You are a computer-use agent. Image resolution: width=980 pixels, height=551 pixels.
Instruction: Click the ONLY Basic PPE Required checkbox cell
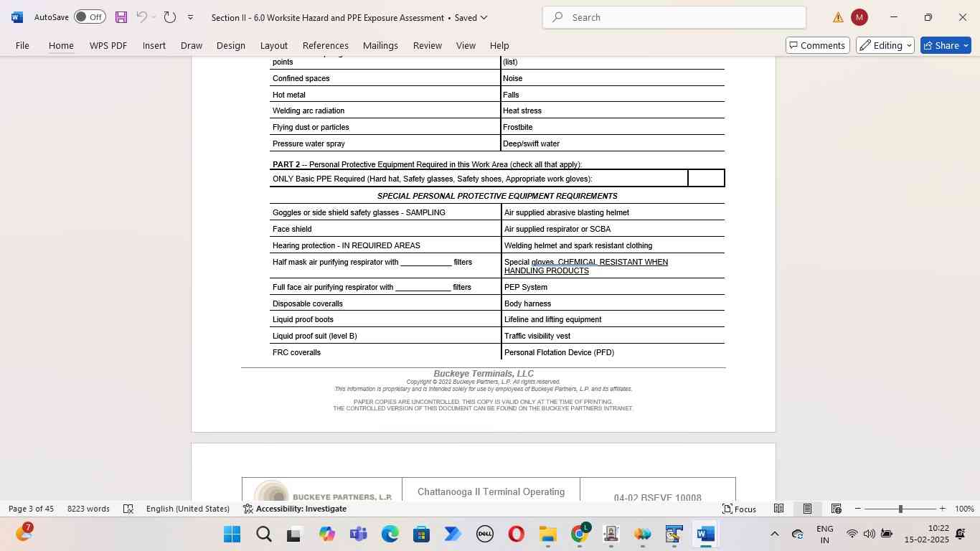click(706, 178)
